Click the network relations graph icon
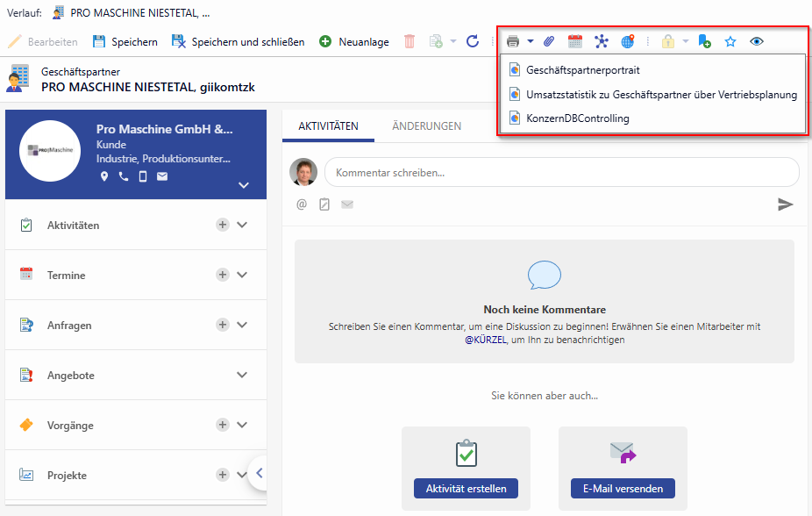This screenshot has height=516, width=812. click(x=601, y=41)
